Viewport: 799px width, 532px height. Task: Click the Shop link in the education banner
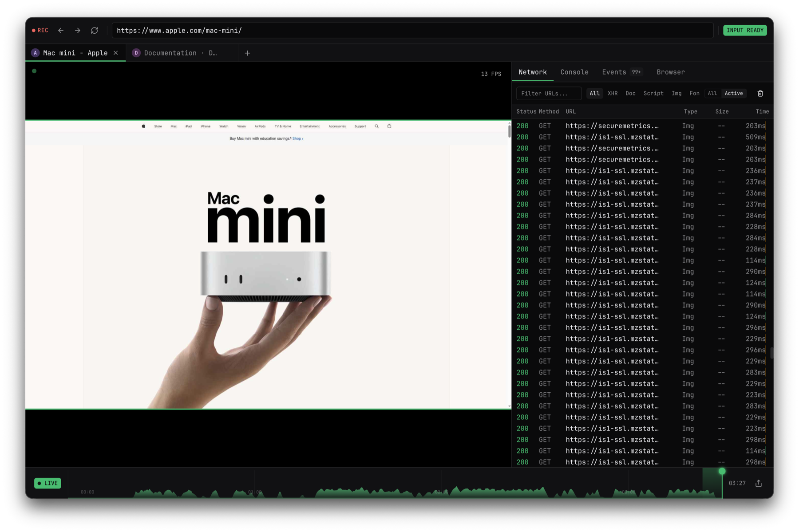pos(297,138)
